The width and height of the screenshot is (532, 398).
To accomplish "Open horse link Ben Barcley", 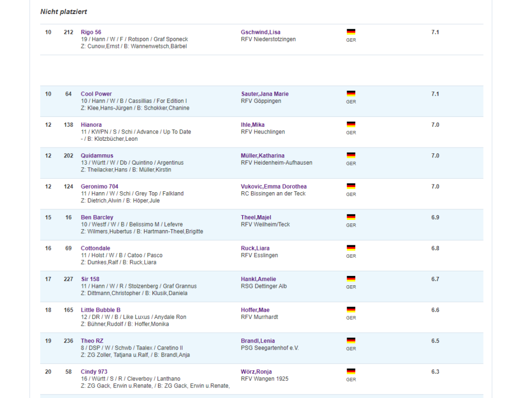I will [97, 218].
